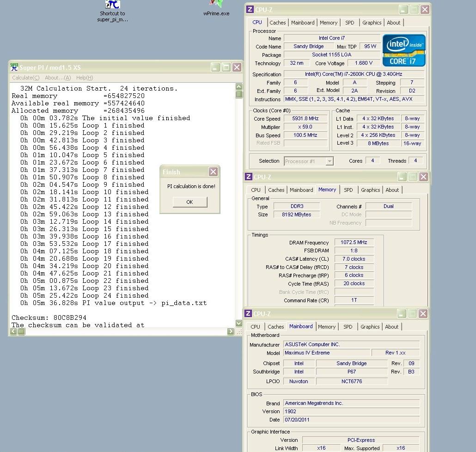The image size is (476, 452).
Task: Click the Core Speed value 5931.8 MHz
Action: click(x=305, y=118)
